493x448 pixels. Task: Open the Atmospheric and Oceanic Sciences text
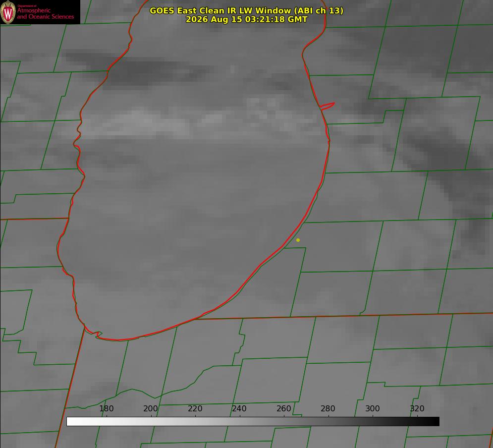[46, 13]
